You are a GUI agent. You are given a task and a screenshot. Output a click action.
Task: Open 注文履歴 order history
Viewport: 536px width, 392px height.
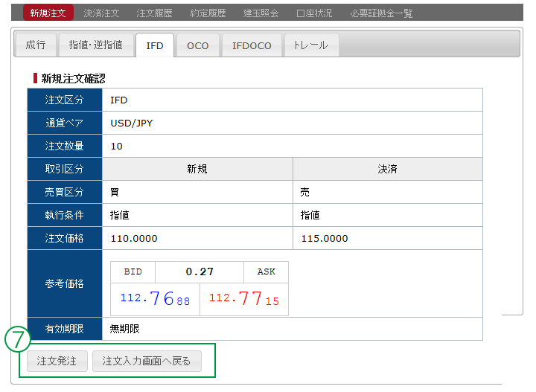(x=155, y=13)
